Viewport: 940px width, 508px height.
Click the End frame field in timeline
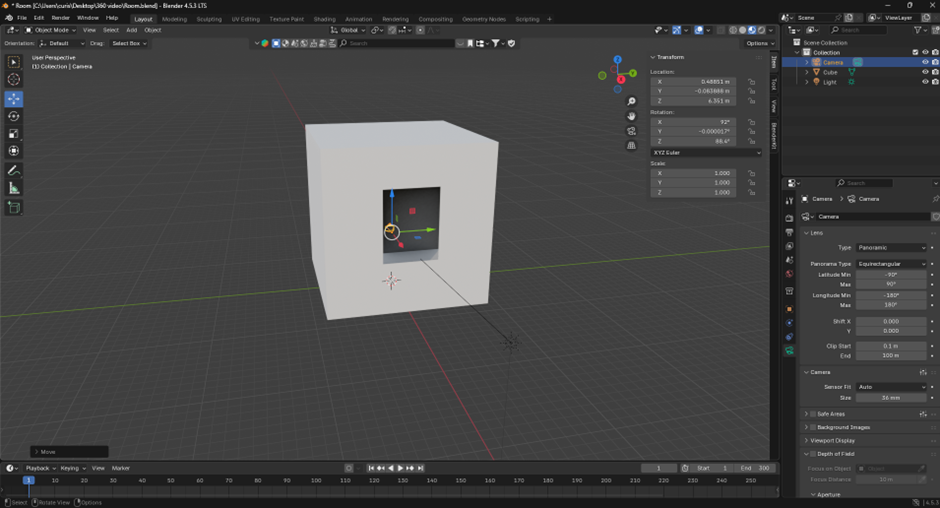(x=756, y=468)
